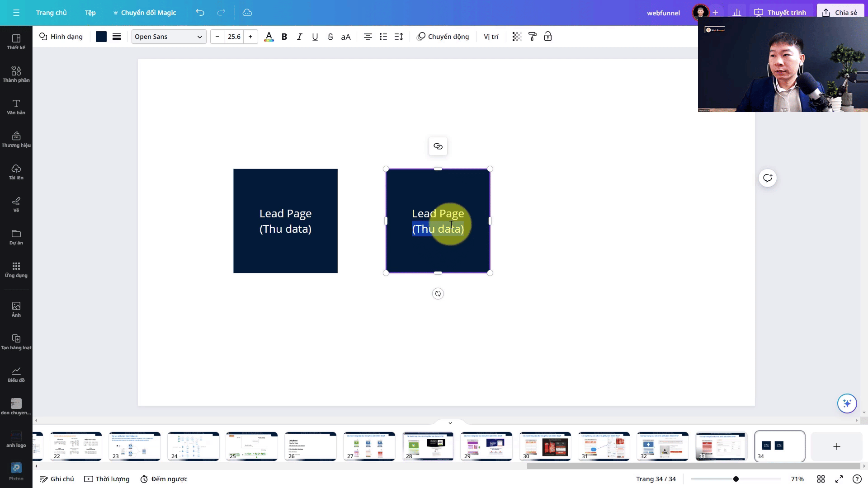Open the hamburger main menu
The width and height of the screenshot is (868, 488).
(x=16, y=13)
